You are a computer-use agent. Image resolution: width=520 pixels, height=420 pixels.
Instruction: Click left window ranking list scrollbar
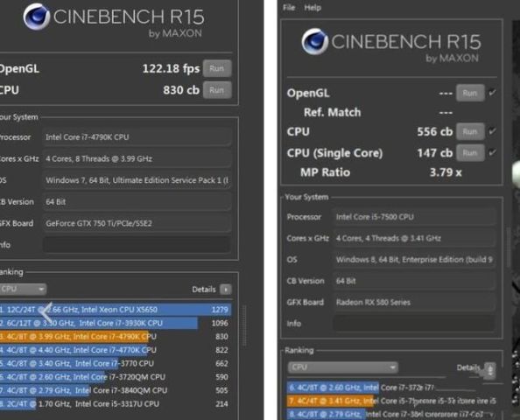pos(245,325)
